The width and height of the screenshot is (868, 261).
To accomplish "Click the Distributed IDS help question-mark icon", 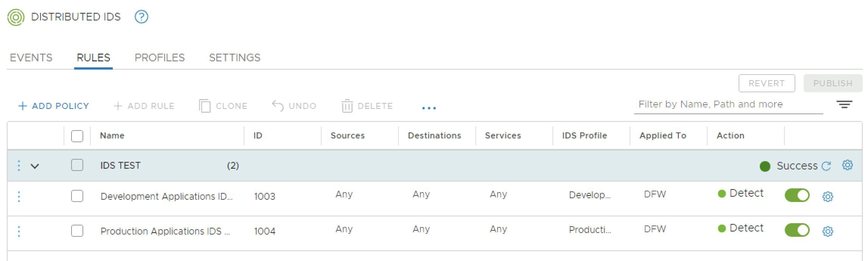I will (142, 17).
